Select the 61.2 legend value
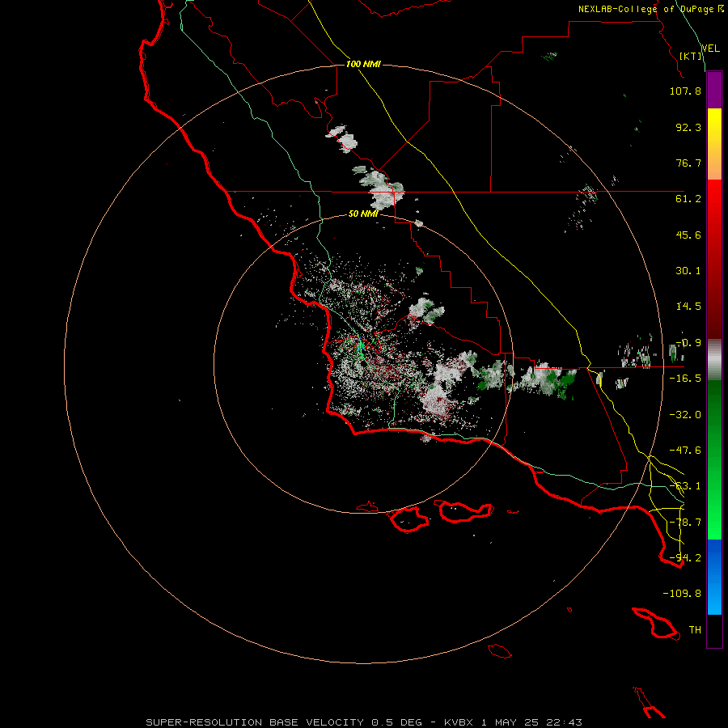The image size is (728, 728). tap(688, 199)
